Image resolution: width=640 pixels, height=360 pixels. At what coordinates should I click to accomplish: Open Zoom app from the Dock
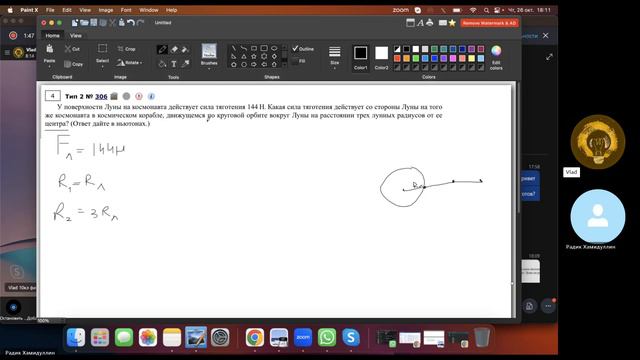pyautogui.click(x=303, y=338)
